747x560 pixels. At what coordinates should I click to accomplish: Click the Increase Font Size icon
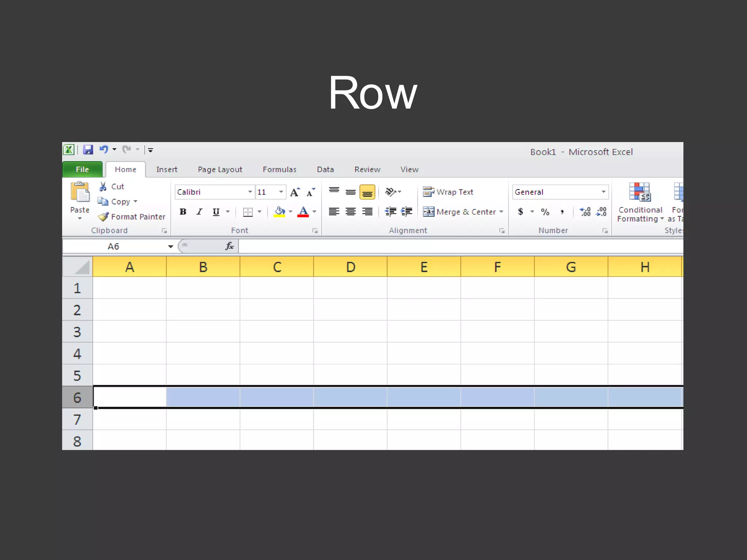295,192
